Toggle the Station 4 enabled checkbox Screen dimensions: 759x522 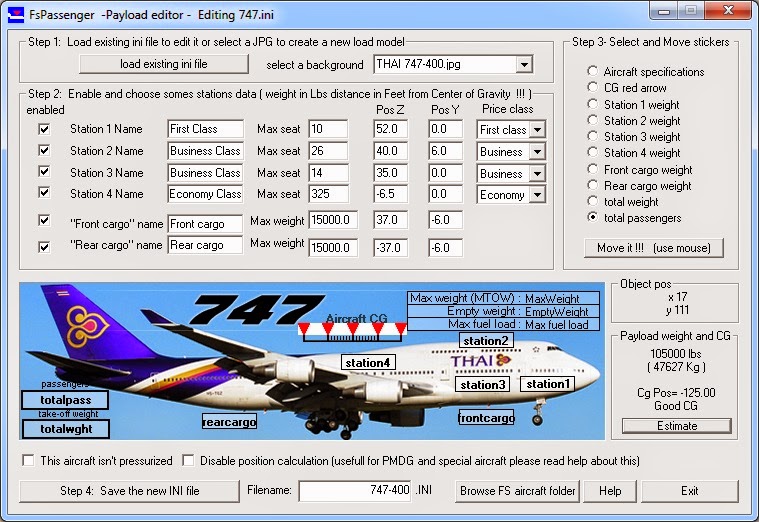pyautogui.click(x=44, y=192)
